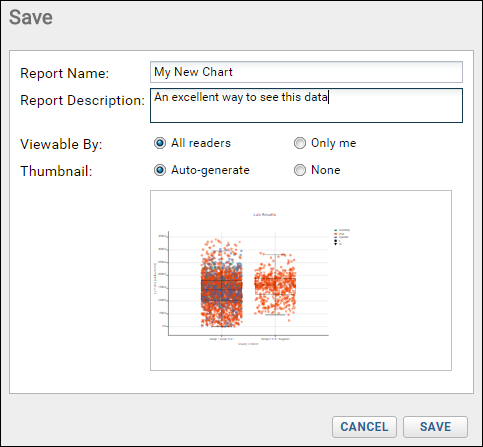Click the Save dialog title

31,17
